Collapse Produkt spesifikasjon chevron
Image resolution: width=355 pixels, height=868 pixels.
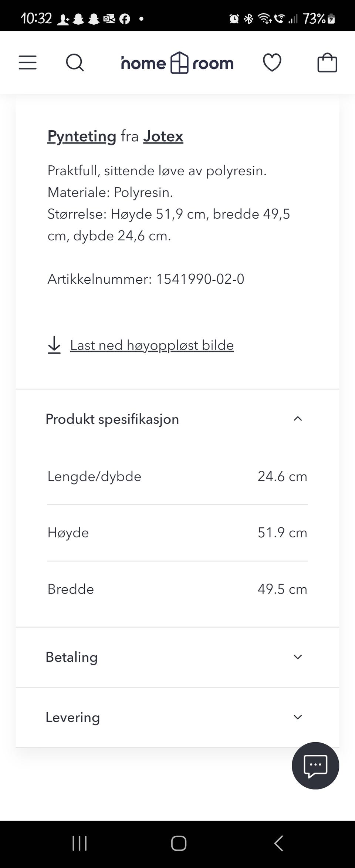click(x=298, y=419)
